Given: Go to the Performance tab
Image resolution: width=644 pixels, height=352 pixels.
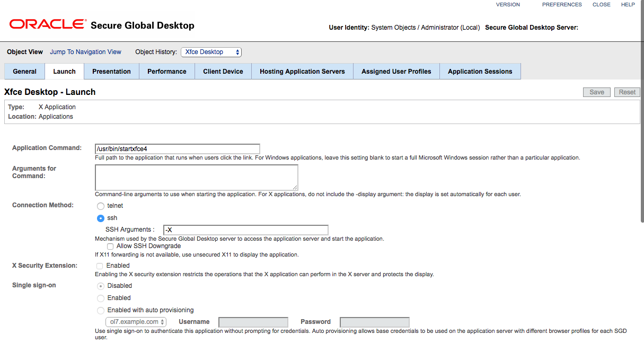Looking at the screenshot, I should coord(167,72).
